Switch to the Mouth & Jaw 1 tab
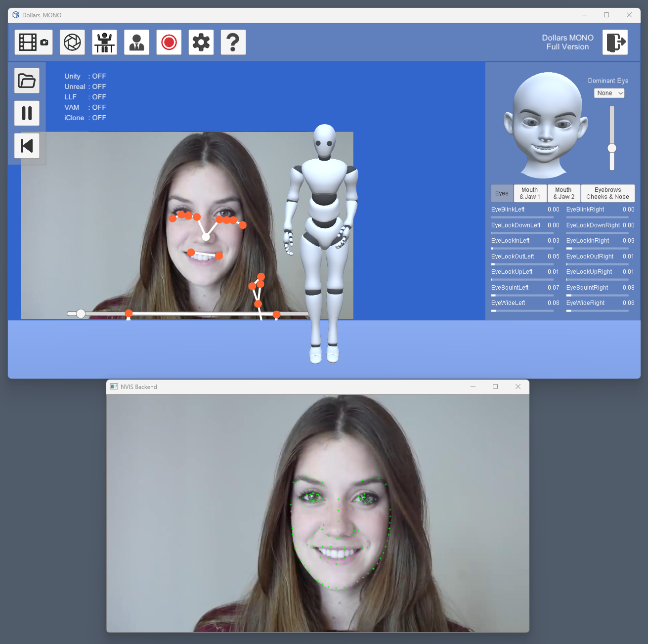The height and width of the screenshot is (644, 648). coord(530,193)
